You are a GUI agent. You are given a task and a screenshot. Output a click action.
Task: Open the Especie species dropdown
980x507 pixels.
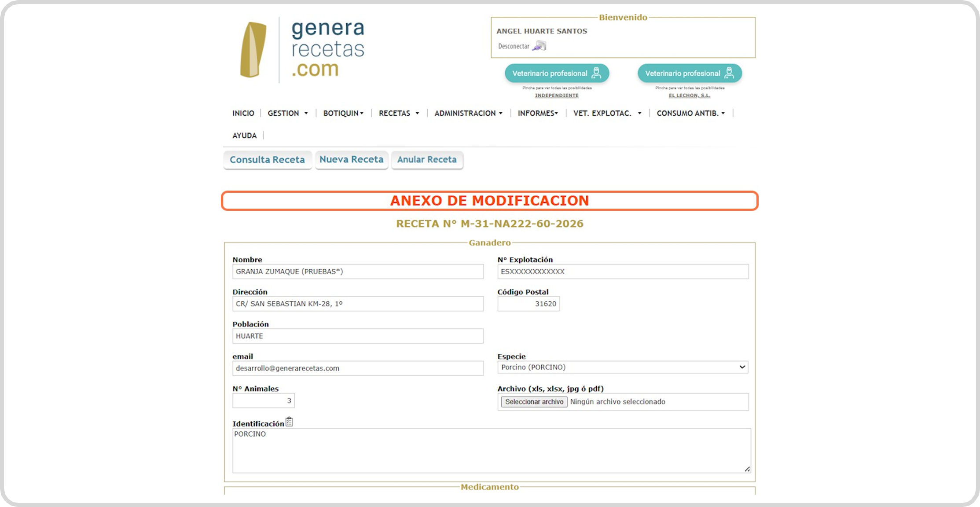(x=623, y=367)
